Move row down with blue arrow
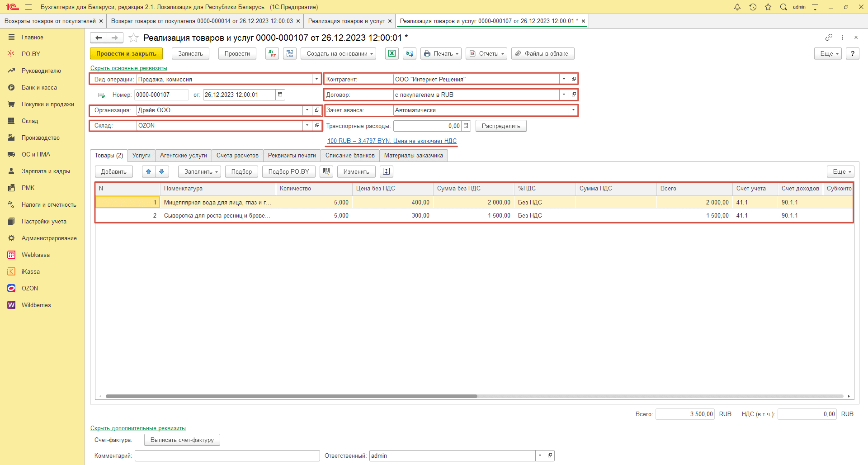 click(x=162, y=171)
